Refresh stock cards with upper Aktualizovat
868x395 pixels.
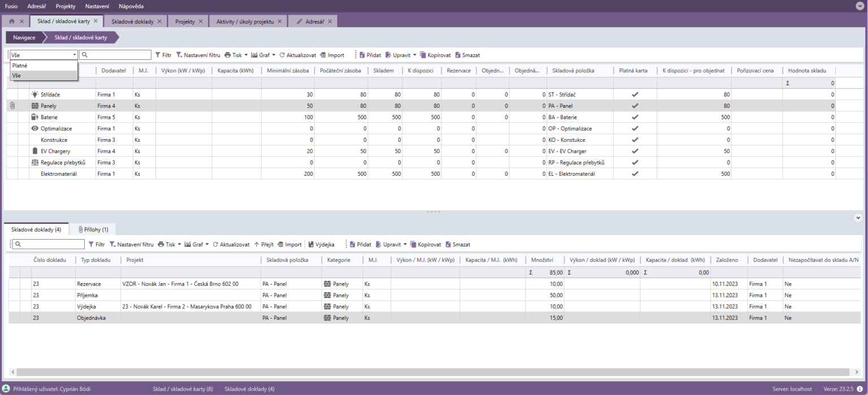pyautogui.click(x=298, y=55)
